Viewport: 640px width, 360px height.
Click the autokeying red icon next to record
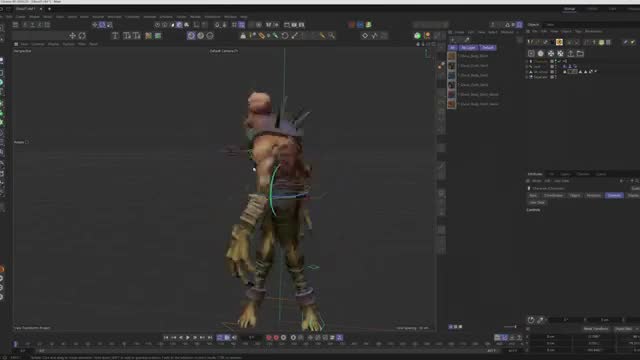coord(276,338)
